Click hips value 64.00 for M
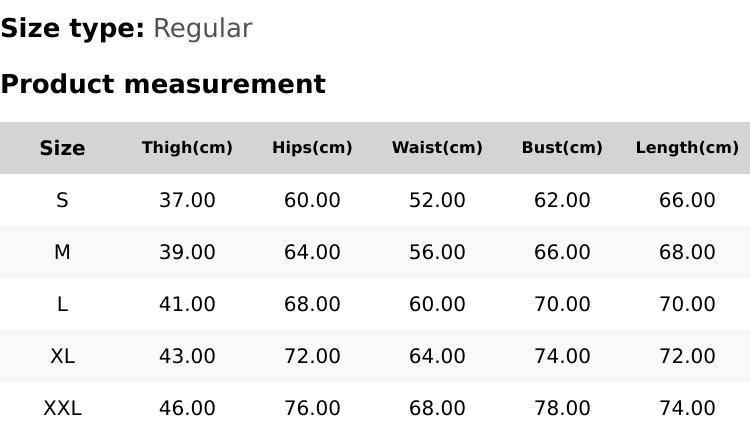The height and width of the screenshot is (434, 750). (x=312, y=252)
